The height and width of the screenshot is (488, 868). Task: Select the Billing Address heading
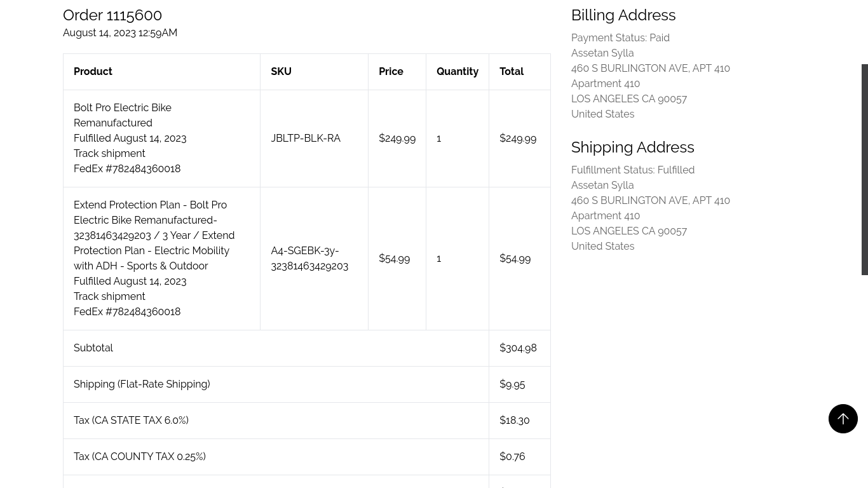click(623, 15)
